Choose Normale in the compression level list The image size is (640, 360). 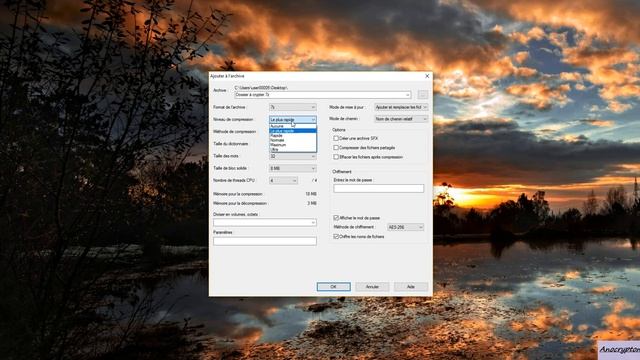point(293,140)
